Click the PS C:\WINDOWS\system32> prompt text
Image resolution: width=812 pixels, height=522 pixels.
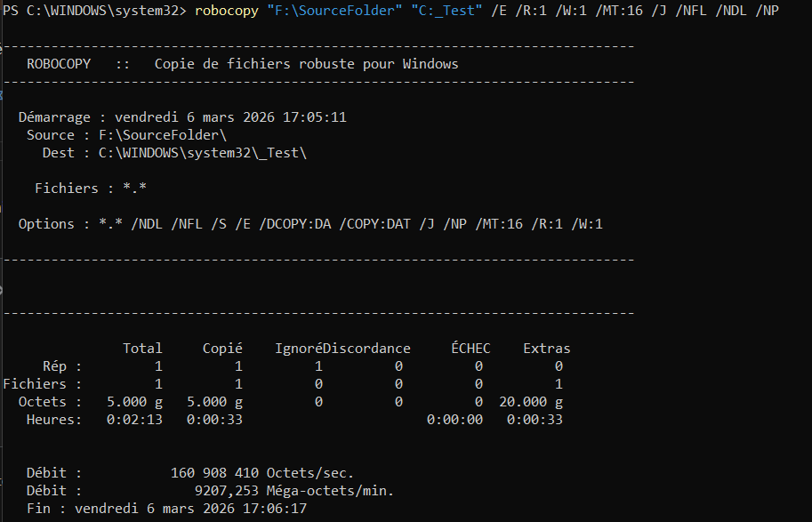click(94, 11)
